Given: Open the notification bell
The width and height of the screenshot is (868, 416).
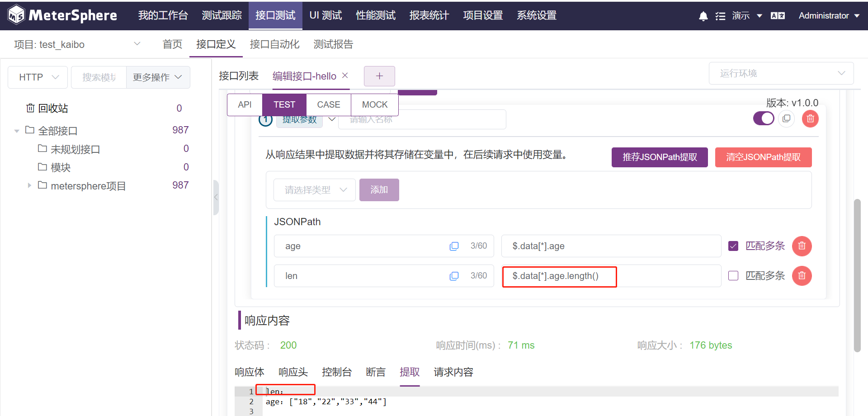Looking at the screenshot, I should point(703,16).
